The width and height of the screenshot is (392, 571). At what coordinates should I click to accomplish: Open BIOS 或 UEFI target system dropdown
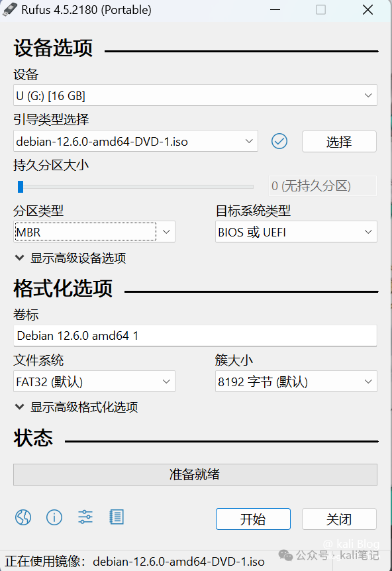(296, 232)
